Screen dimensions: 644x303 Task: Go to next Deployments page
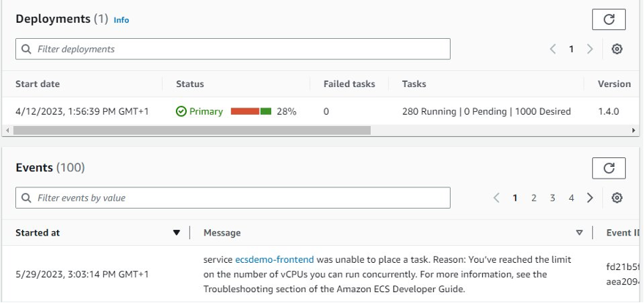coord(590,49)
